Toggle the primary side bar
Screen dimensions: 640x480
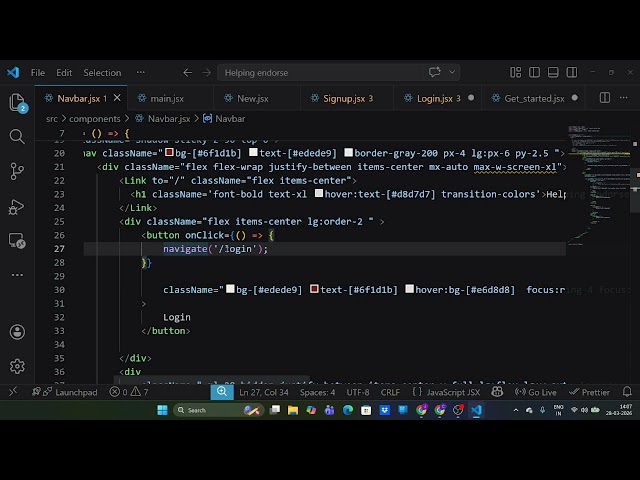(534, 72)
